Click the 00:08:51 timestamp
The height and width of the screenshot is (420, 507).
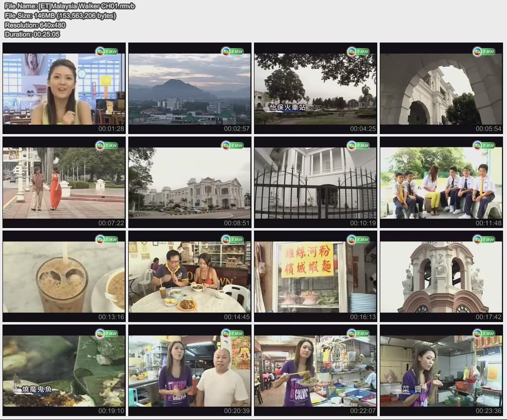[x=237, y=223]
